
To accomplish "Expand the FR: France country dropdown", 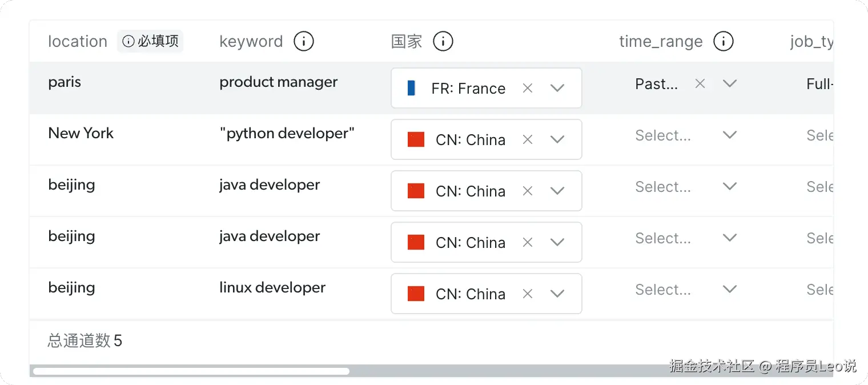I will coord(557,88).
